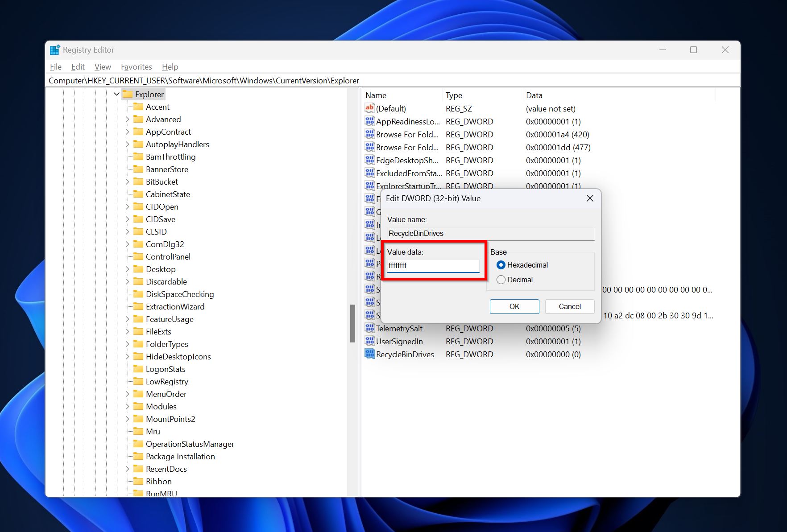Click the DiskSpaceChecking folder icon
The width and height of the screenshot is (787, 532).
[138, 294]
